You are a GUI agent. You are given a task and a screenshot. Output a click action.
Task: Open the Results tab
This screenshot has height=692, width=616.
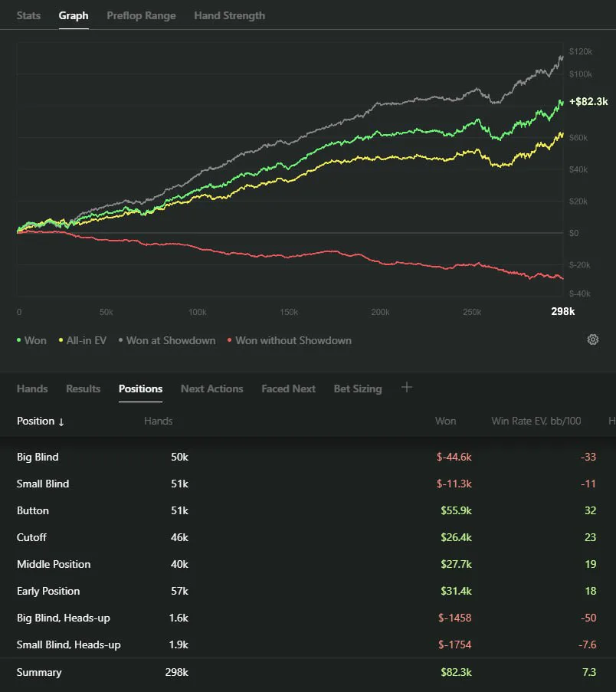(x=83, y=389)
